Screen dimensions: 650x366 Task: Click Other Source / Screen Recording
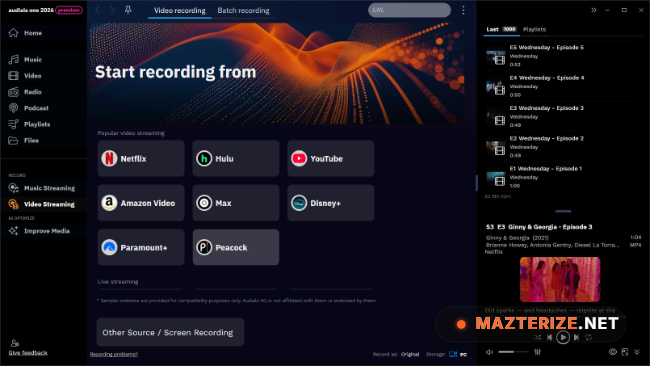pos(170,332)
